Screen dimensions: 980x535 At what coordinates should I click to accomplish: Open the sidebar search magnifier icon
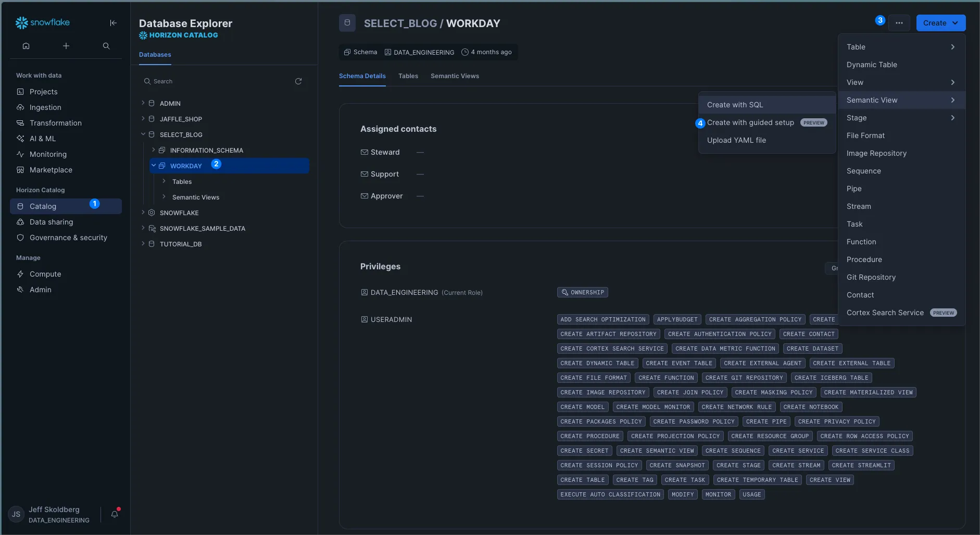[x=106, y=46]
